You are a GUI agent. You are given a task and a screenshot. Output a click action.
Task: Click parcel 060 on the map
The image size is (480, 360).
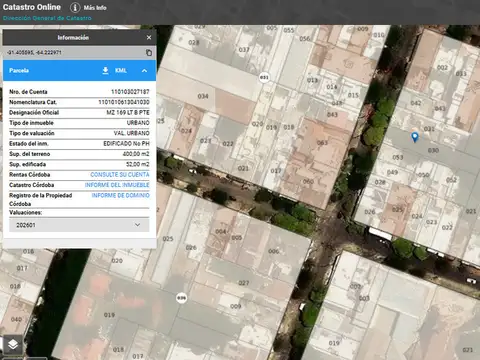point(308,181)
